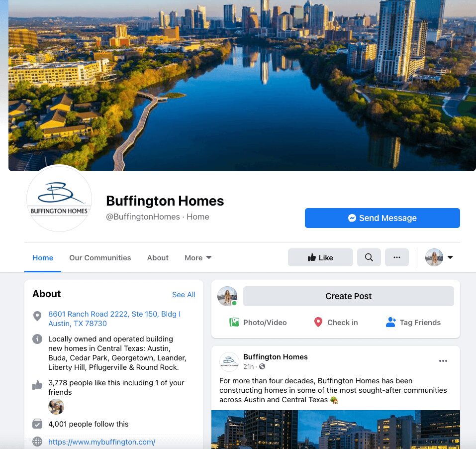Open the About tab
This screenshot has height=449, width=476.
click(158, 258)
